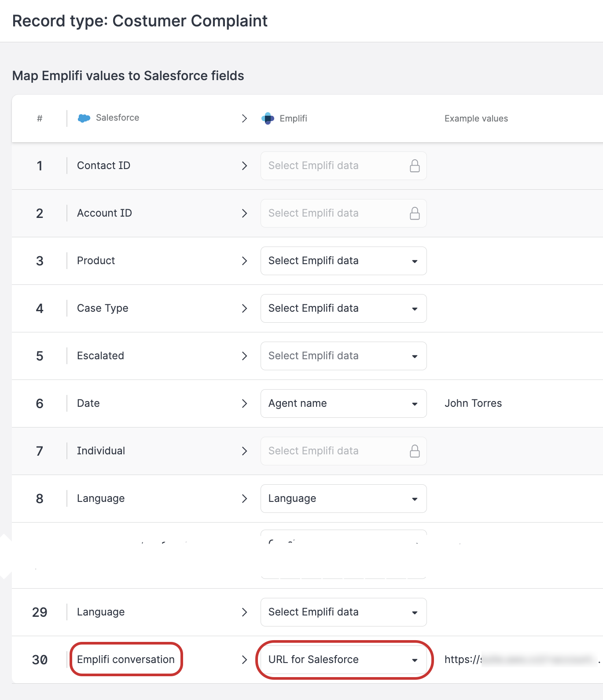603x700 pixels.
Task: Click the Salesforce cloud logo icon
Action: pos(84,118)
